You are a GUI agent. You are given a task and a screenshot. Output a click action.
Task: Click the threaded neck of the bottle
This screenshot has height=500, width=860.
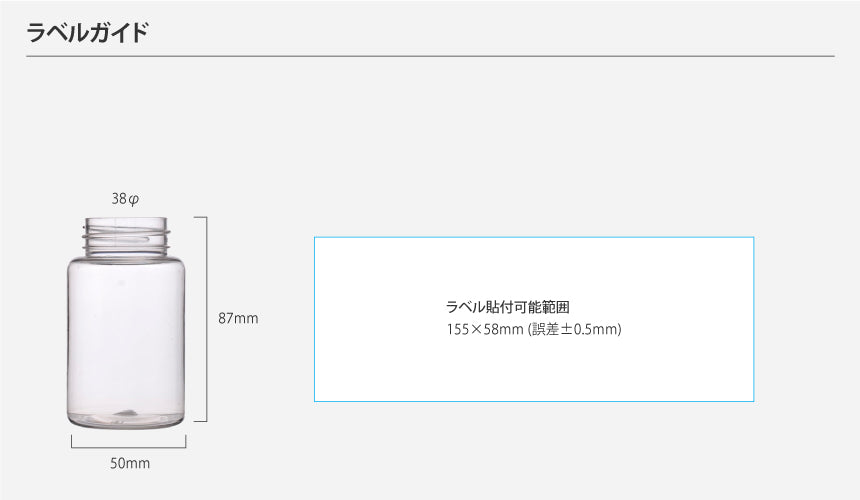pos(127,237)
